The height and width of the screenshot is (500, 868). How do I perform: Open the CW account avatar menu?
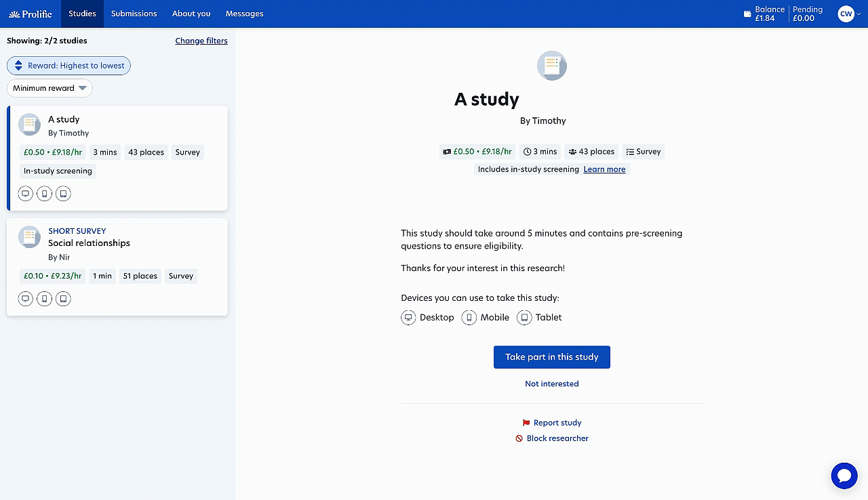[x=849, y=14]
